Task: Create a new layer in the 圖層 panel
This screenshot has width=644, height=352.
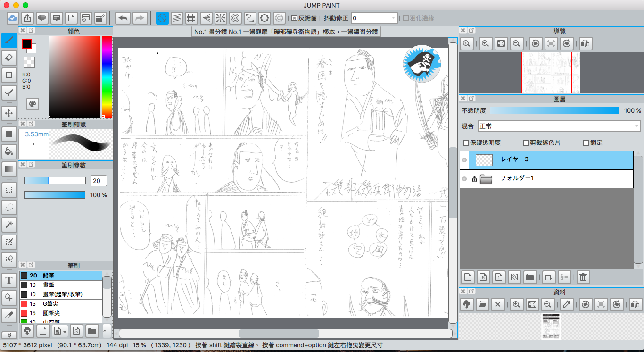Action: pyautogui.click(x=468, y=277)
